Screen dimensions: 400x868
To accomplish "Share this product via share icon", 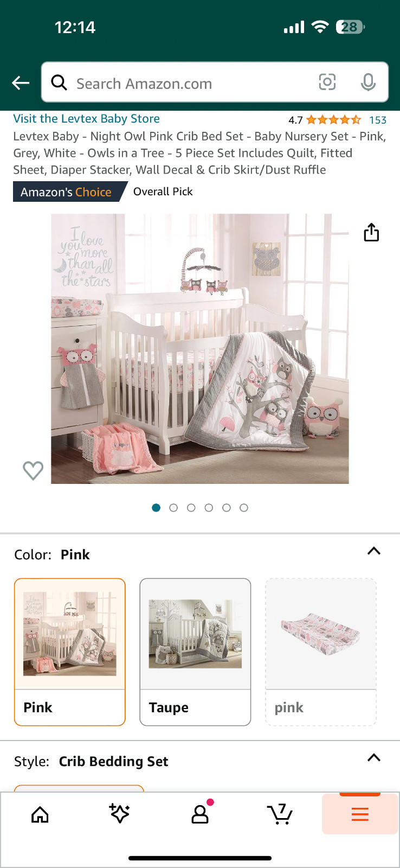I will [x=371, y=232].
